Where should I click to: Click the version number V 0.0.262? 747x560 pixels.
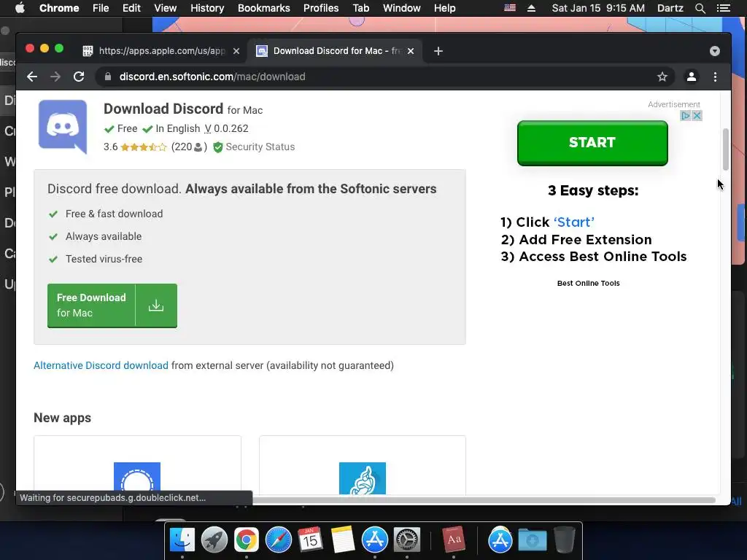coord(226,128)
